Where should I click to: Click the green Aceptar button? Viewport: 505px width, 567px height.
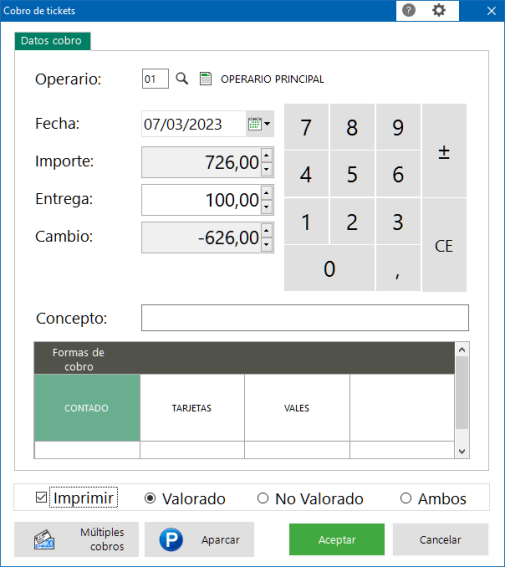(x=337, y=540)
